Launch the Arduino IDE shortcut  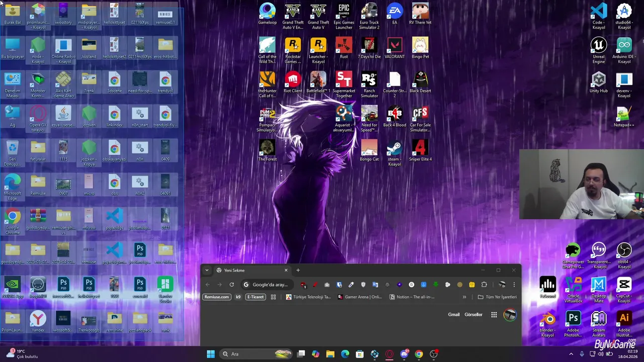coord(624,50)
